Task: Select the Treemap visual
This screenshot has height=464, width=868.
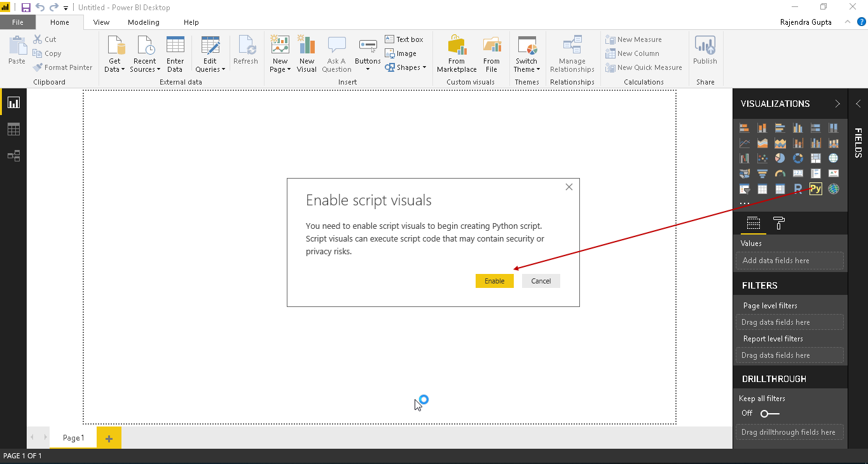Action: coord(816,158)
